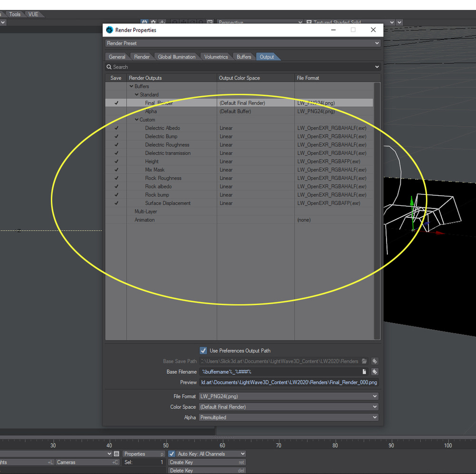Open the File Format LW_PNG24 dropdown
476x474 pixels.
coord(288,396)
